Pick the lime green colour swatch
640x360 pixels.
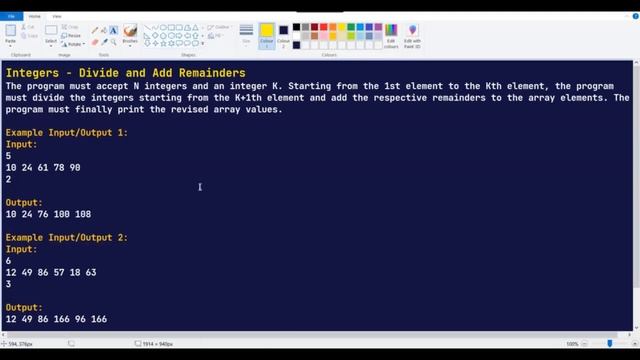(351, 36)
